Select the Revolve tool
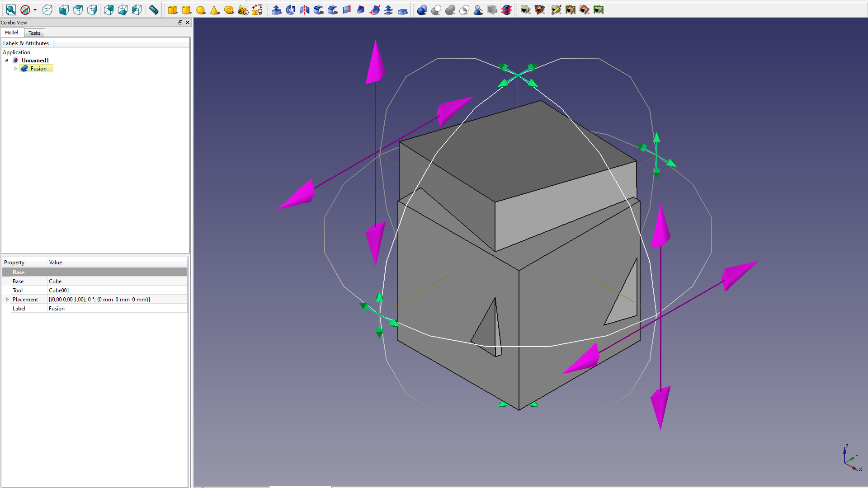Image resolution: width=868 pixels, height=488 pixels. pos(291,9)
